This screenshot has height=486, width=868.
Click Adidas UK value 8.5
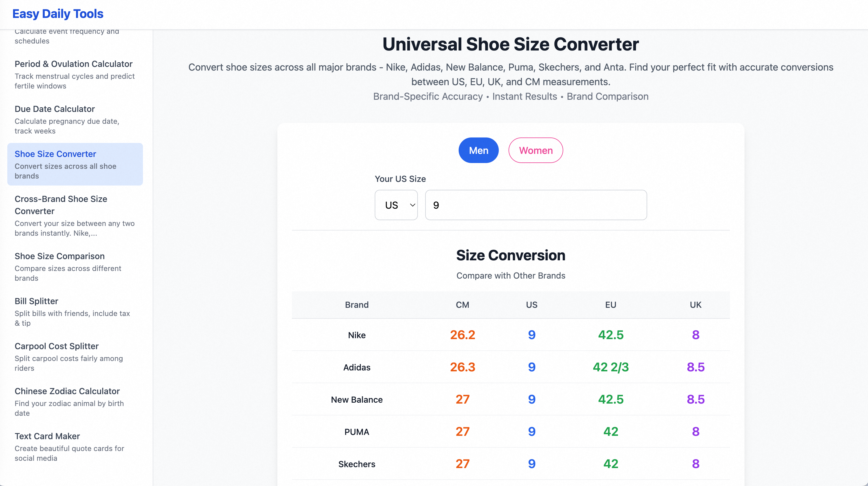pos(696,367)
